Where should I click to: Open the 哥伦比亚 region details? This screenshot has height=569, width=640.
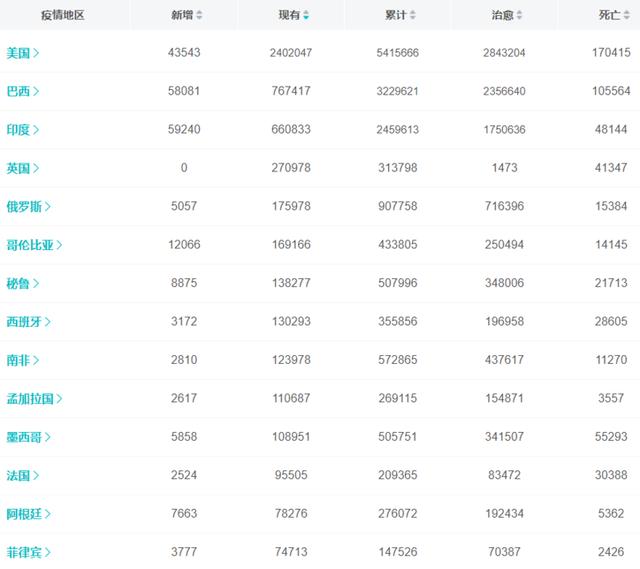coord(34,245)
